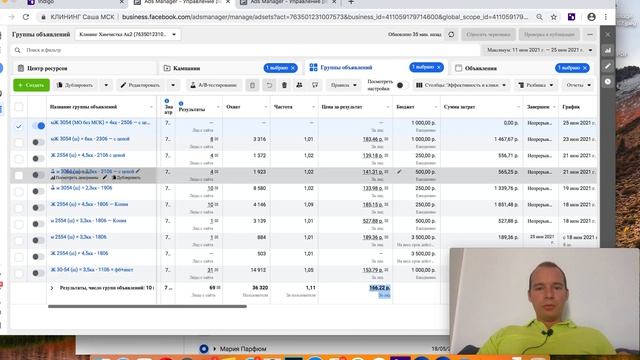The image size is (640, 360).
Task: Tick the select-all checkbox in table header
Action: point(19,107)
